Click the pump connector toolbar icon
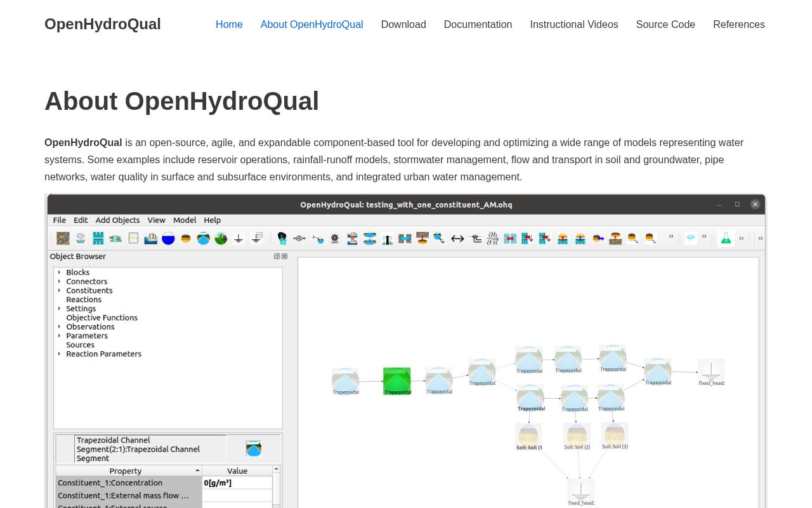 point(299,238)
